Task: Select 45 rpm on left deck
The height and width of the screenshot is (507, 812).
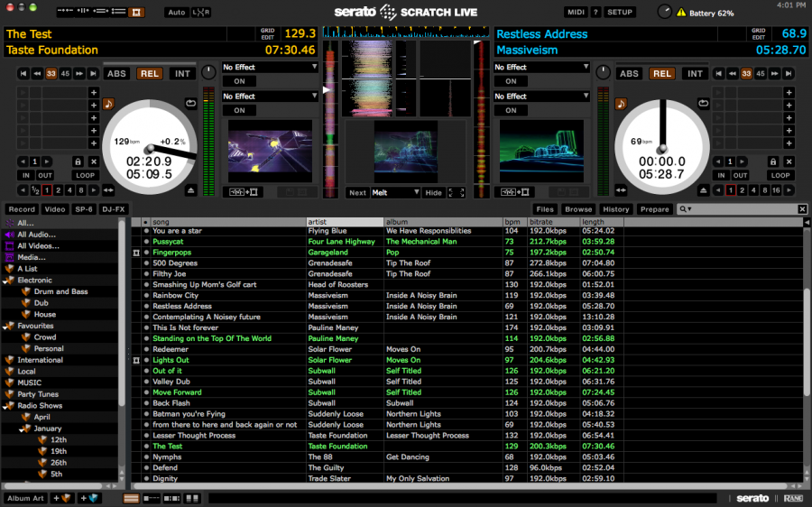Action: coord(65,74)
